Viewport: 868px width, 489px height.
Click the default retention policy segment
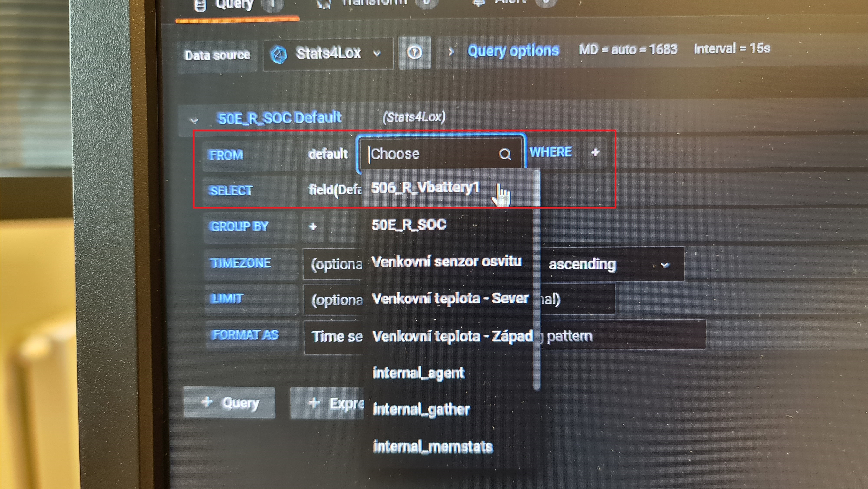click(x=327, y=154)
